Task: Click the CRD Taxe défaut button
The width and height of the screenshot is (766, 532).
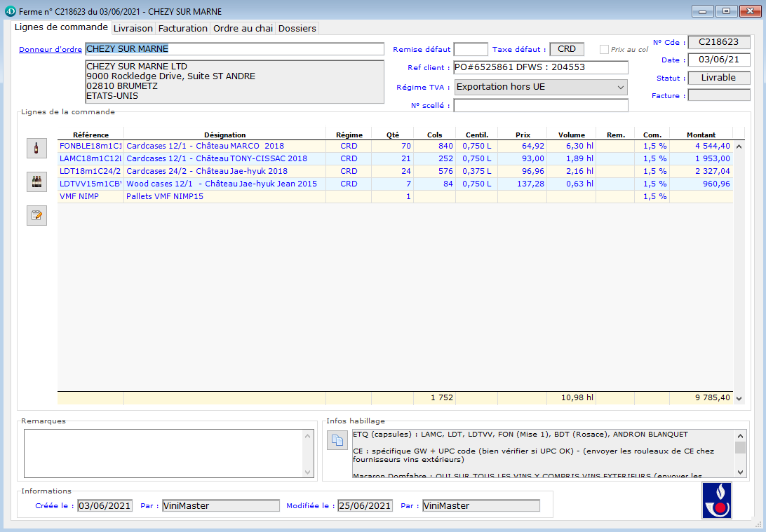Action: [x=566, y=49]
